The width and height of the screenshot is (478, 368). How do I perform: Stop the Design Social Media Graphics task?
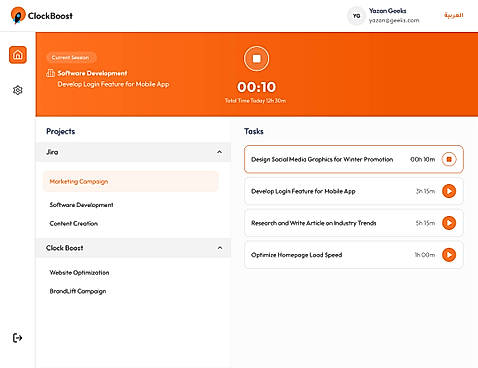449,159
